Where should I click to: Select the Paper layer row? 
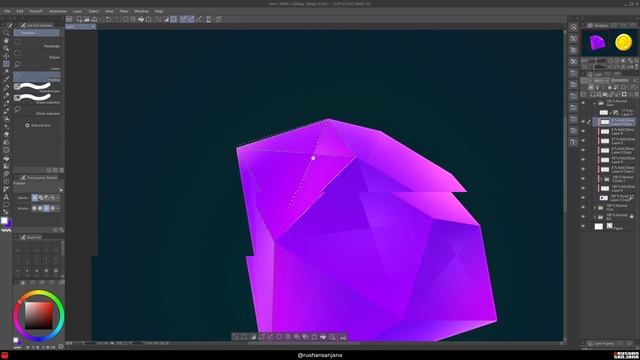tap(614, 226)
